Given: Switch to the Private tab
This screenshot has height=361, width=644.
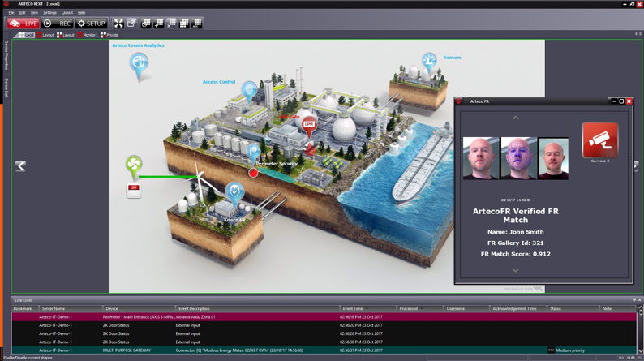Looking at the screenshot, I should pos(109,35).
